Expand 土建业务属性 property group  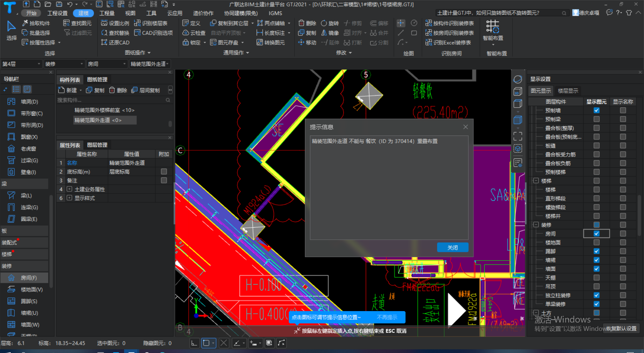[69, 189]
